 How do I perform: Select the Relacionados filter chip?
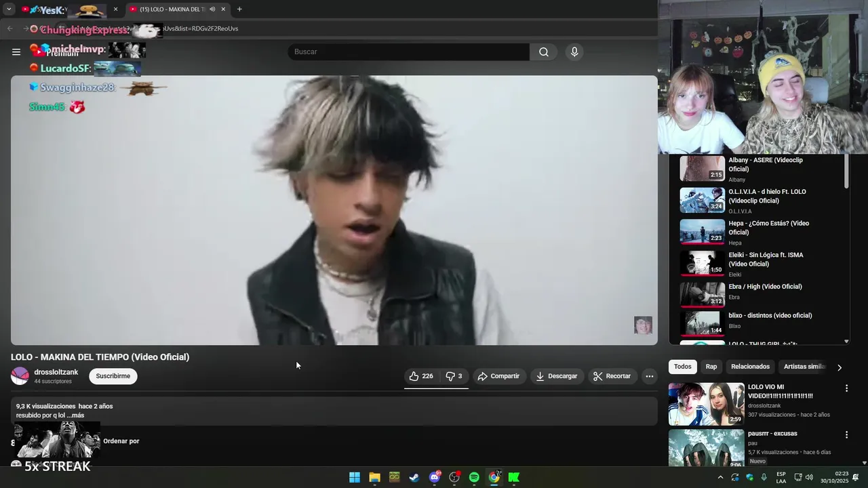[x=751, y=367]
